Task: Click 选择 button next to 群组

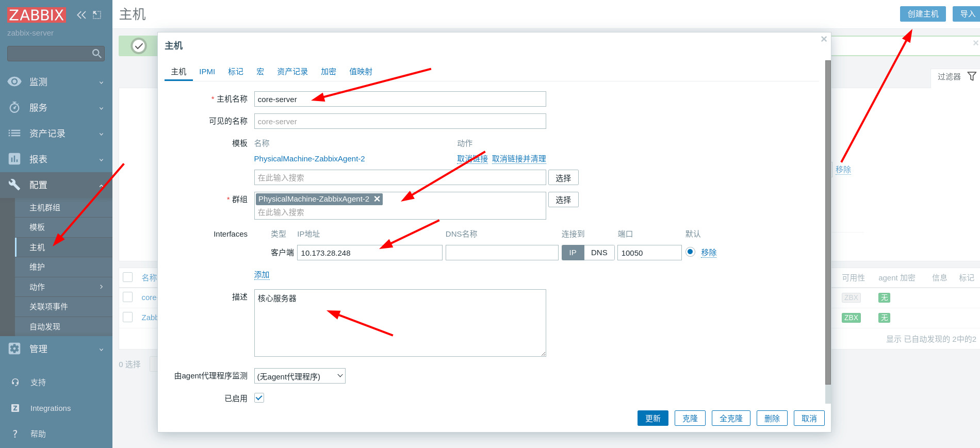Action: (x=563, y=200)
